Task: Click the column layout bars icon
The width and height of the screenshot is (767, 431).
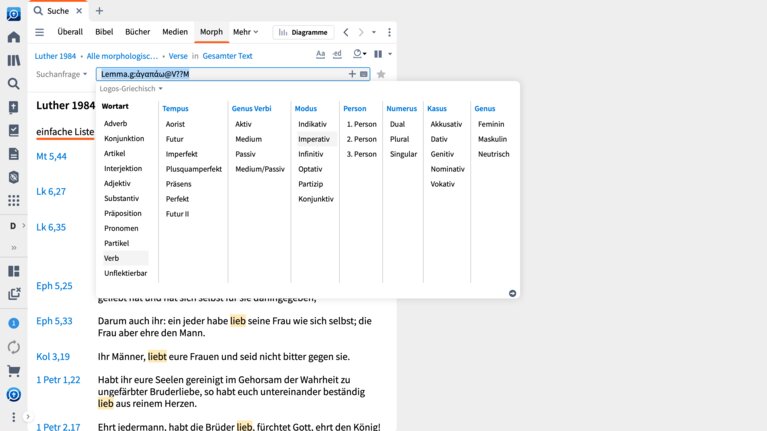Action: (x=378, y=54)
